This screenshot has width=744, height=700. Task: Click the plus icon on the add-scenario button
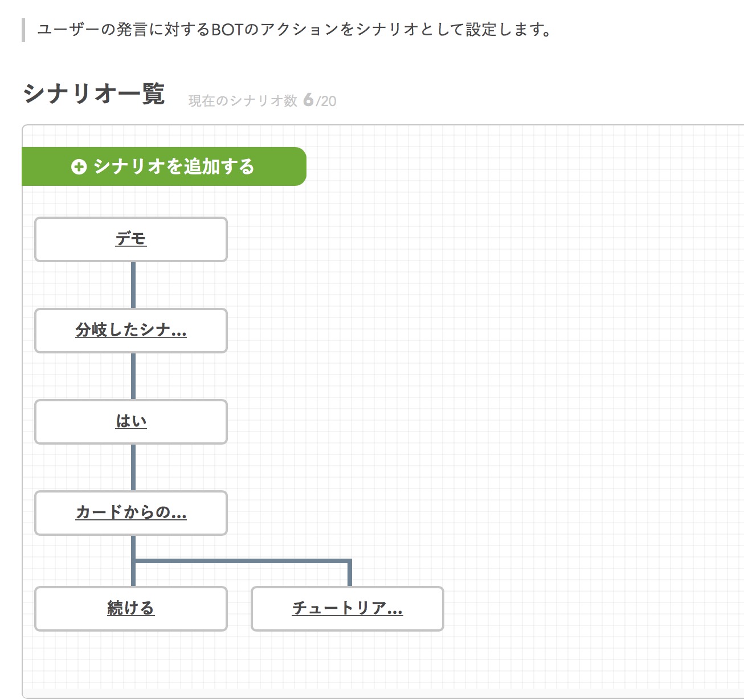tap(79, 166)
